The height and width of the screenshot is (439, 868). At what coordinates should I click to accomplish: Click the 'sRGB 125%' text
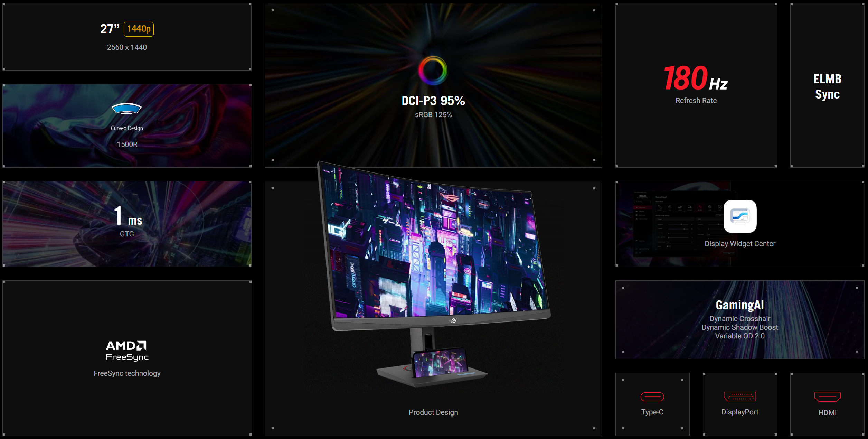[433, 115]
